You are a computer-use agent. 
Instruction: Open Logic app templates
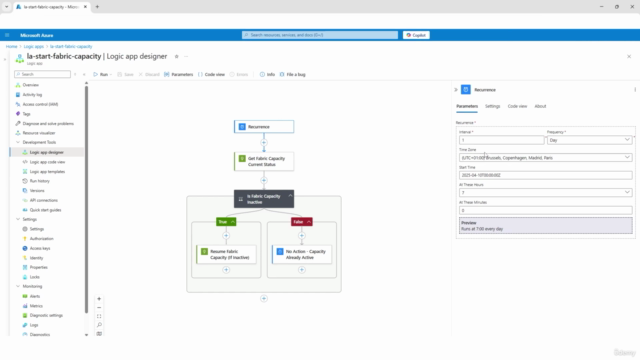(x=47, y=172)
